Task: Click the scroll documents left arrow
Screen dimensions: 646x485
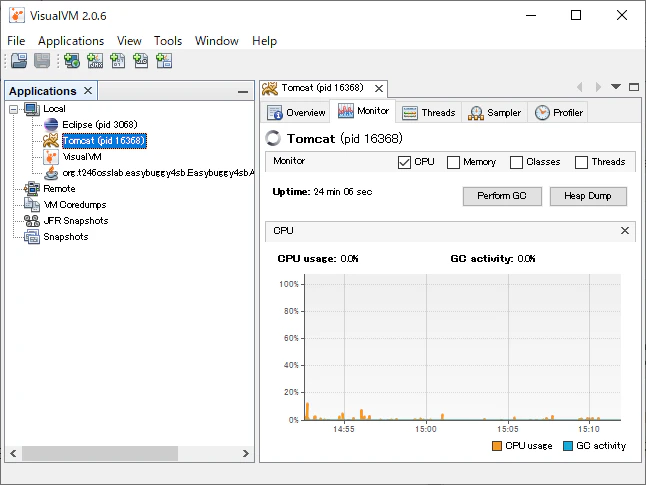Action: [x=580, y=87]
